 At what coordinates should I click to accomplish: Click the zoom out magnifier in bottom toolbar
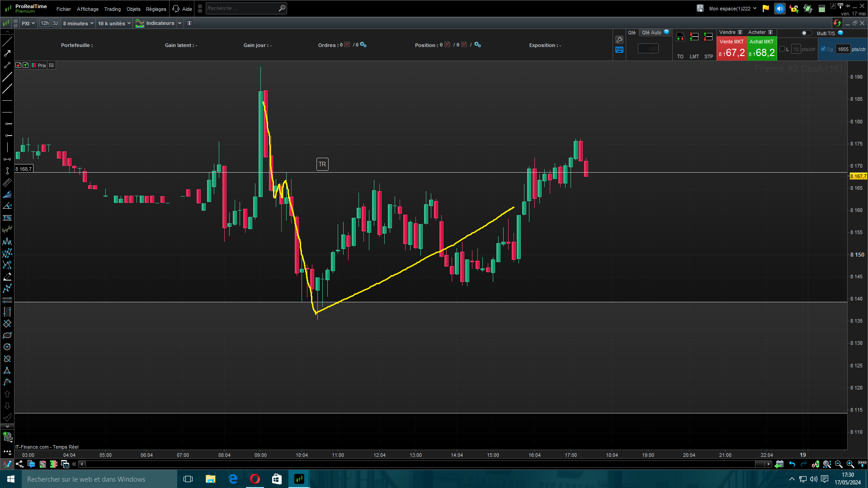tap(839, 464)
